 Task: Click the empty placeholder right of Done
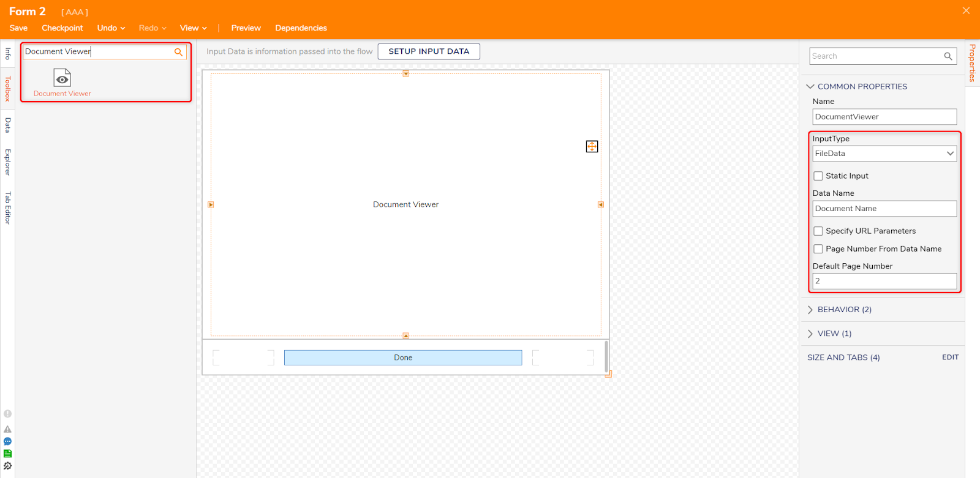[563, 357]
